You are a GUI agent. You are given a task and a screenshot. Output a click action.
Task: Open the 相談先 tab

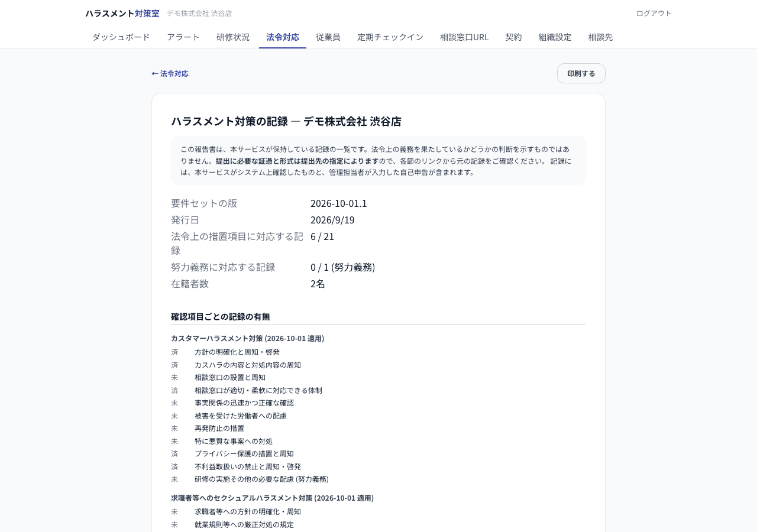(x=601, y=37)
